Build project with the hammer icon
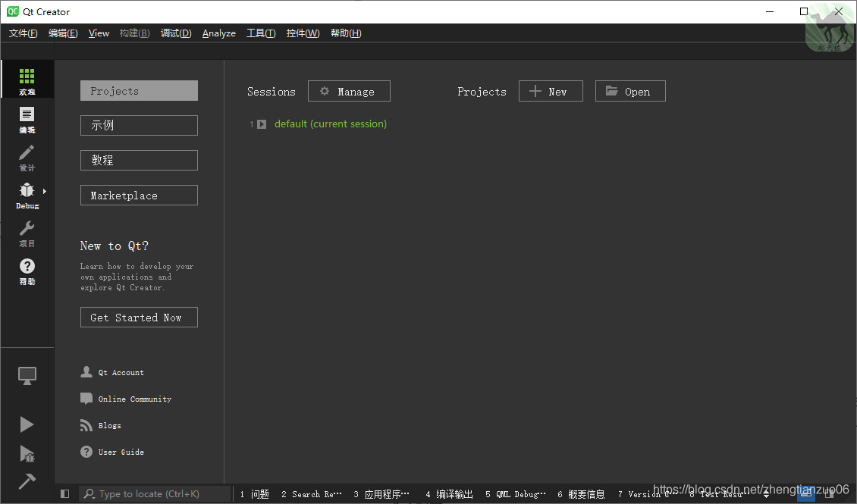The image size is (857, 504). pos(27,481)
